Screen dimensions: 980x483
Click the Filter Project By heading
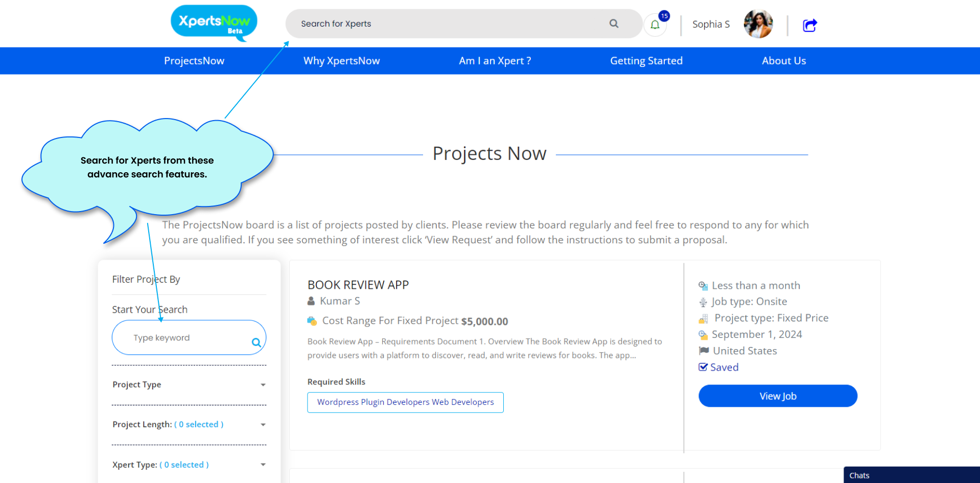coord(146,279)
